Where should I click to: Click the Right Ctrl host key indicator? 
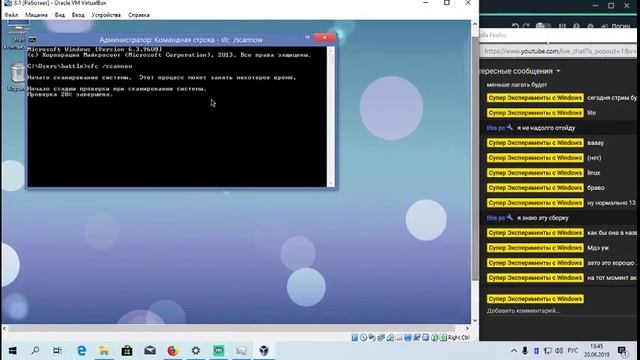tap(459, 338)
